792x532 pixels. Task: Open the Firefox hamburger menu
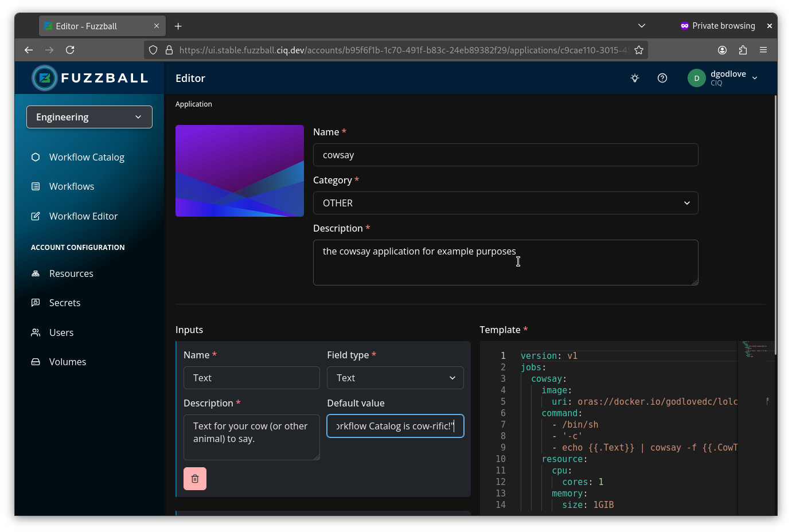point(763,50)
